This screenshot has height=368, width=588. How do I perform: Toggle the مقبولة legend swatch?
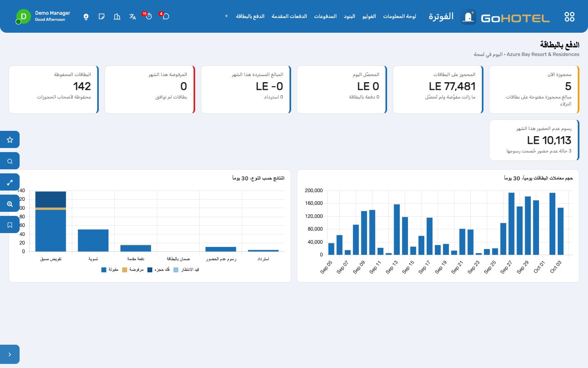point(104,270)
